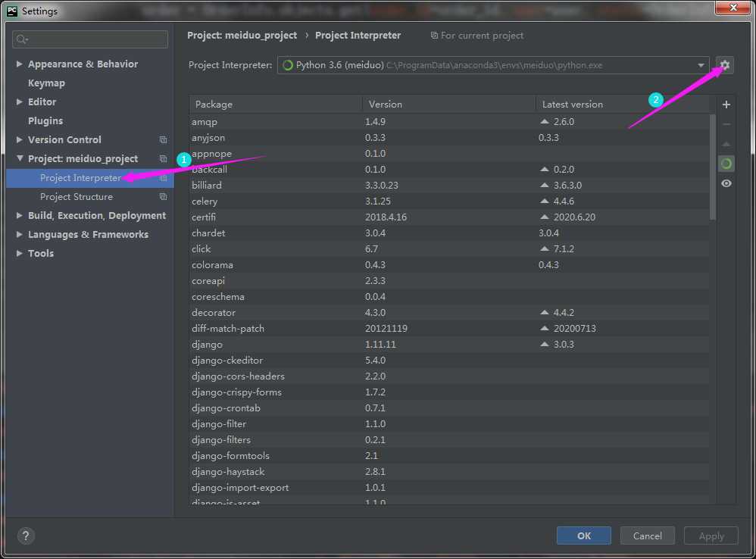Click the package list vertical scrollbar
This screenshot has width=756, height=559.
[x=713, y=167]
